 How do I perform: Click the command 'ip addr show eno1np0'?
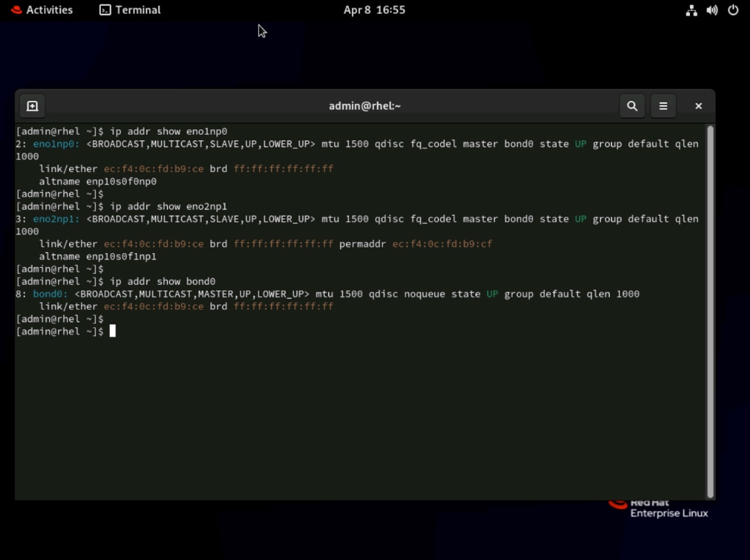[x=169, y=131]
